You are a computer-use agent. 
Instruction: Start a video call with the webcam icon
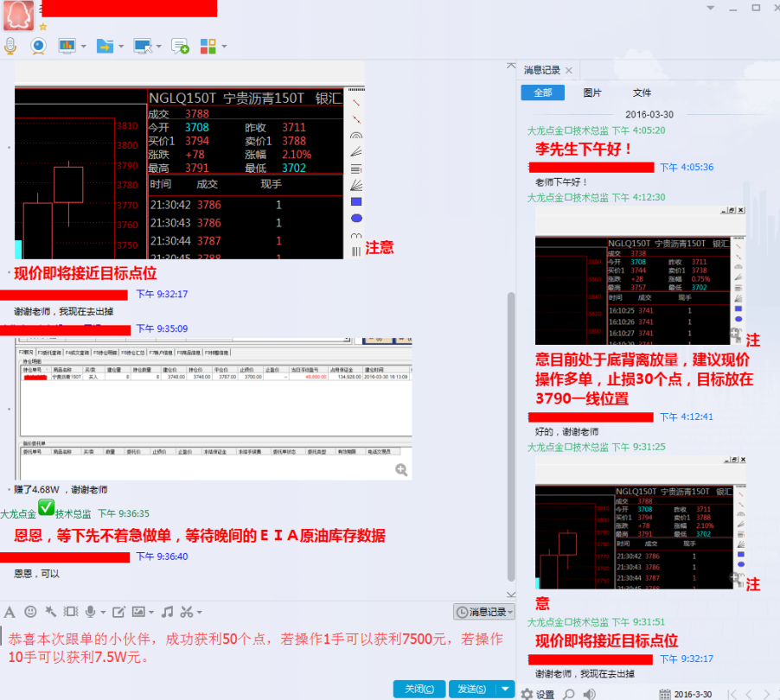click(x=38, y=46)
